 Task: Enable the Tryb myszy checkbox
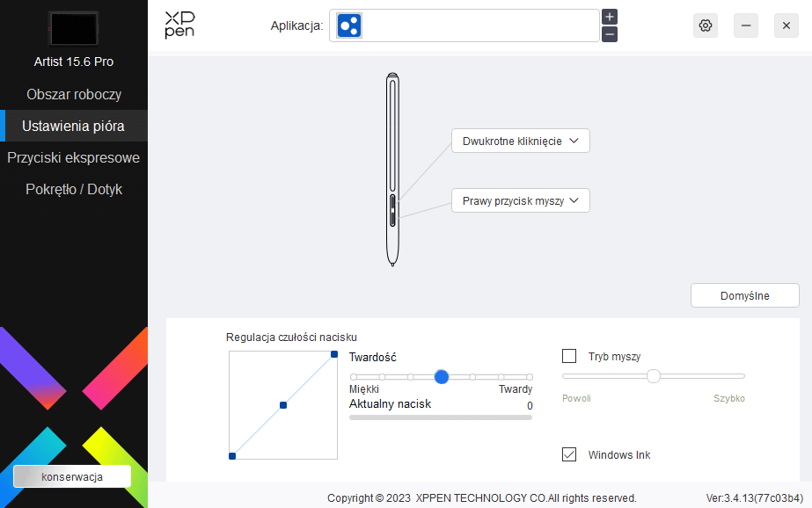point(569,356)
